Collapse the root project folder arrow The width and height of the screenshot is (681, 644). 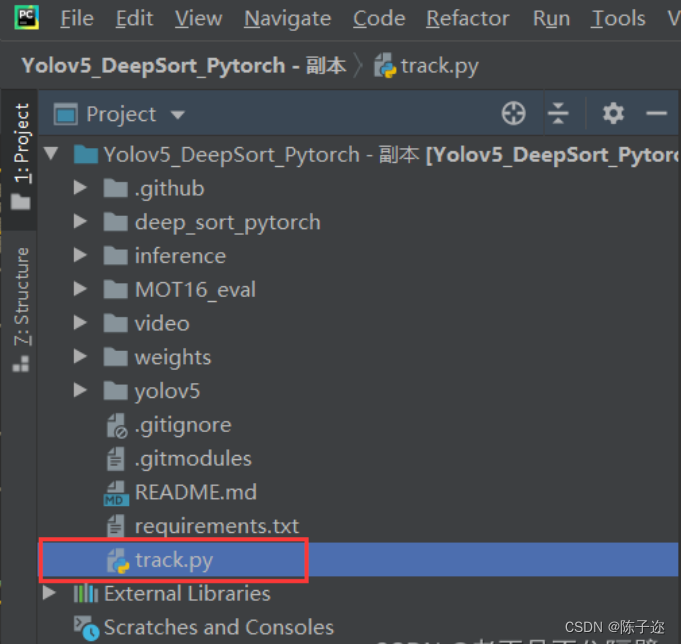(51, 153)
